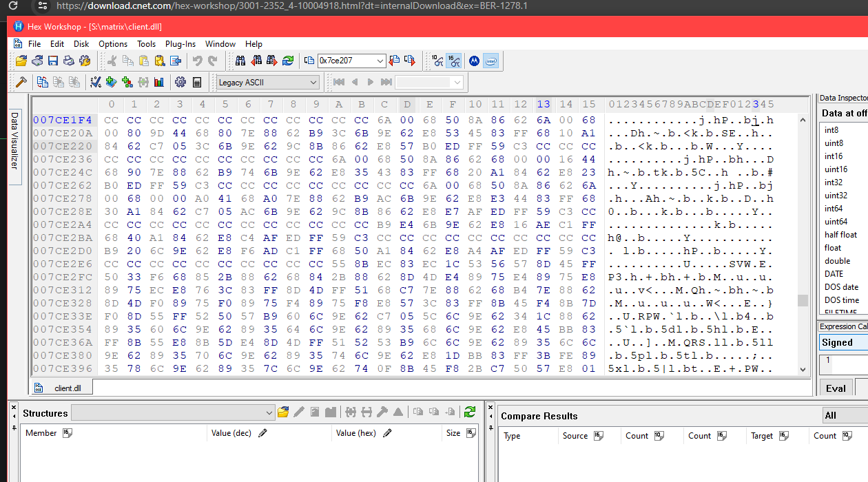This screenshot has width=868, height=482.
Task: Open the Data Visualizer side panel
Action: click(x=14, y=141)
